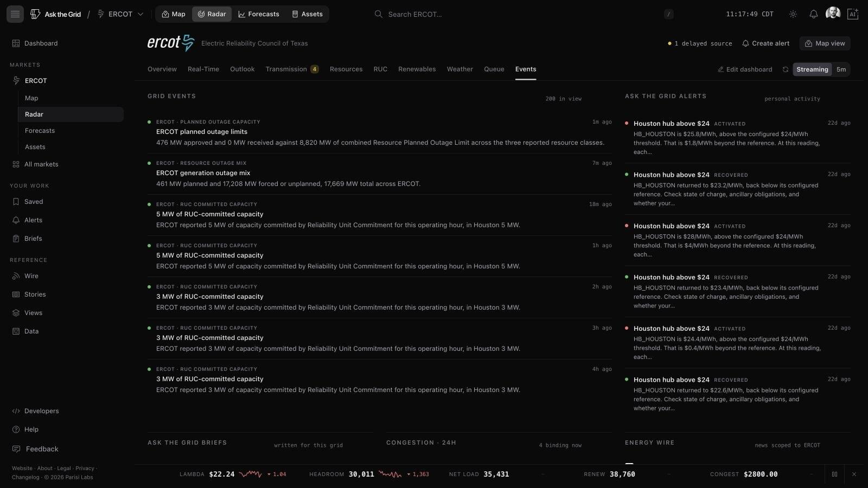Image resolution: width=868 pixels, height=488 pixels.
Task: Click the Data icon in sidebar
Action: pos(16,331)
